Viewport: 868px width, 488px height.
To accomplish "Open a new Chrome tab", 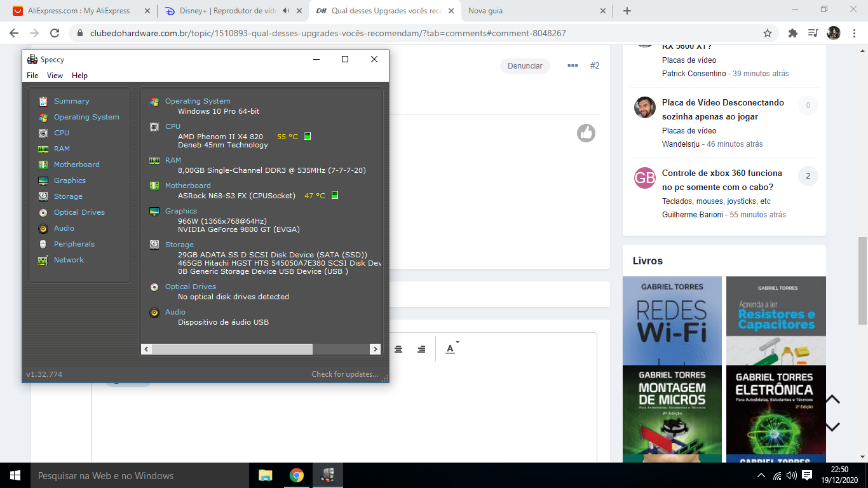I will click(x=627, y=11).
